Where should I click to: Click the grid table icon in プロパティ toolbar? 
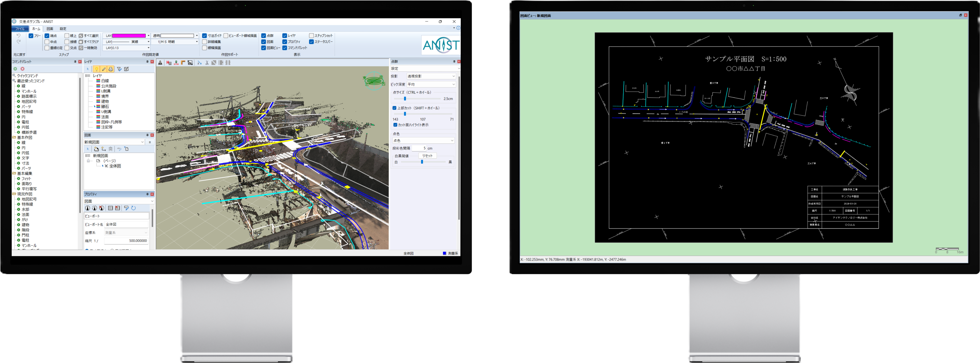tap(111, 208)
